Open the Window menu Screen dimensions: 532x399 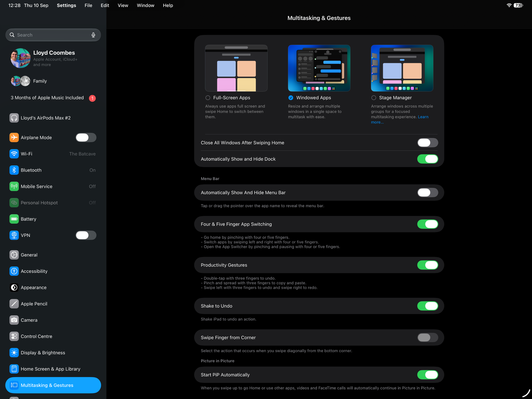point(145,5)
